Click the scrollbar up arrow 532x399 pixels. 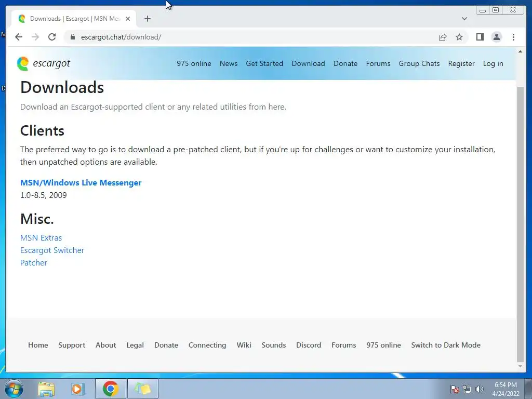tap(520, 51)
